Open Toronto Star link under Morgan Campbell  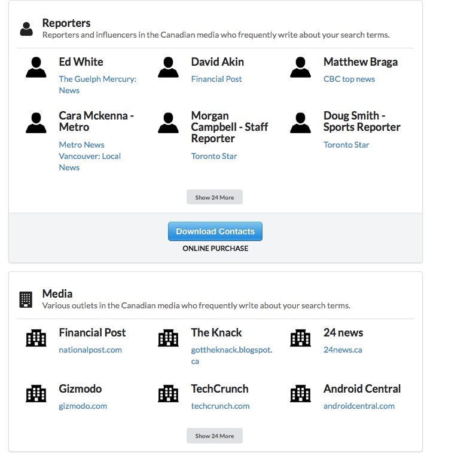(214, 156)
